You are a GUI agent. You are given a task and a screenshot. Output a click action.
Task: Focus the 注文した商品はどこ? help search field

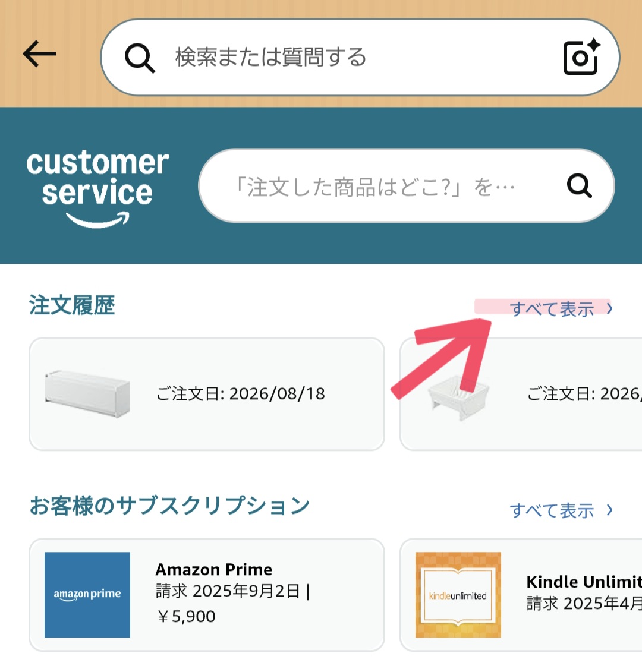click(406, 185)
